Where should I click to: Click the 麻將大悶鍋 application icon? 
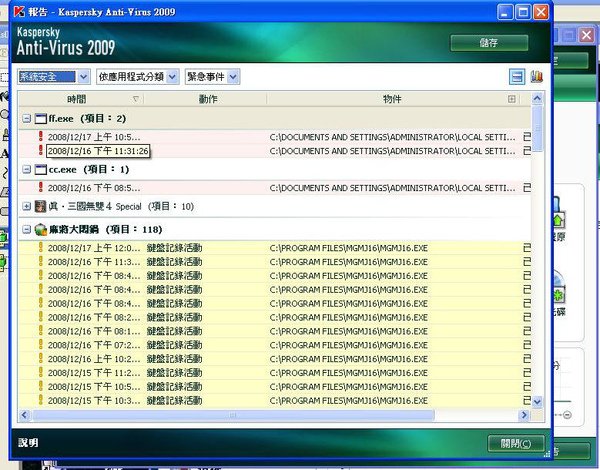[41, 229]
